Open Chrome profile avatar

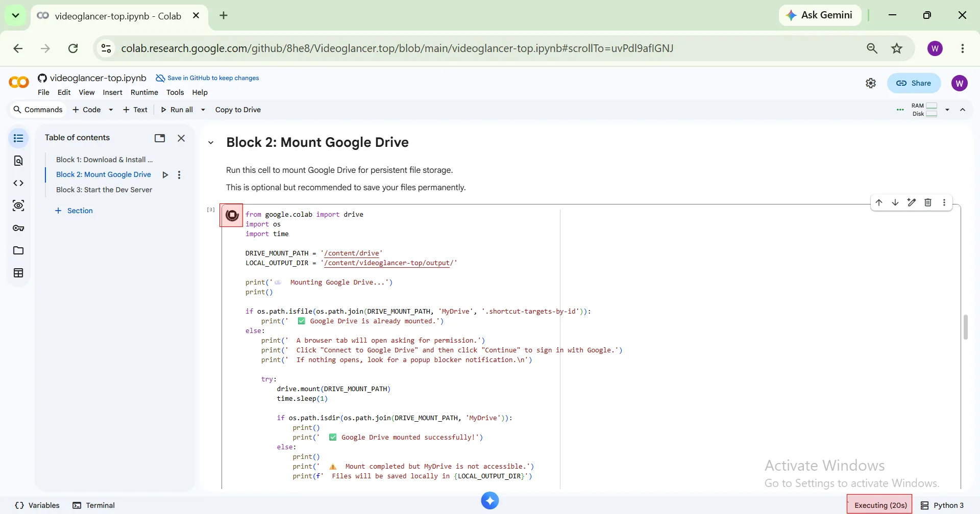tap(935, 48)
